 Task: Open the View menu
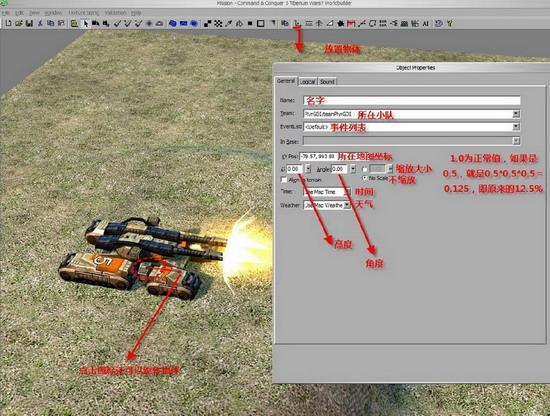[x=34, y=13]
